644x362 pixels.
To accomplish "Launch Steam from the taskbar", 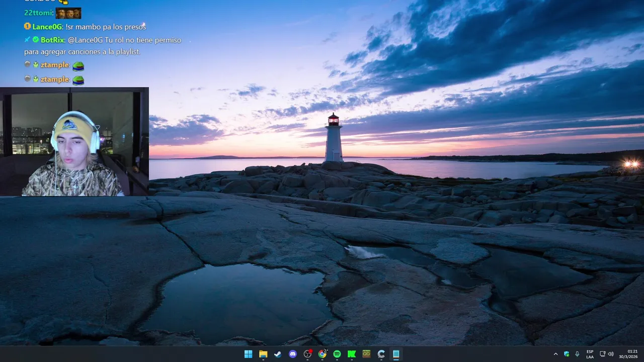I will 278,354.
